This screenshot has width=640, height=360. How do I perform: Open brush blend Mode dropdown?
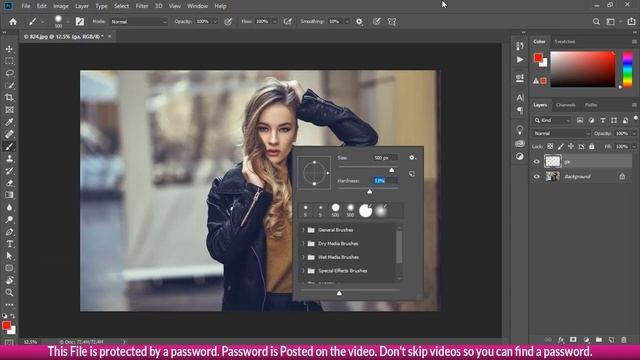pyautogui.click(x=138, y=22)
